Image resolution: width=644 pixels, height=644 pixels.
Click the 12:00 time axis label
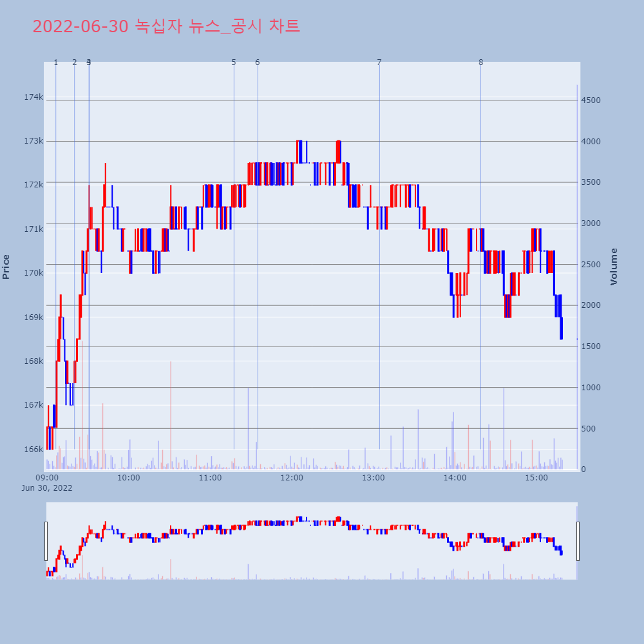pos(292,478)
